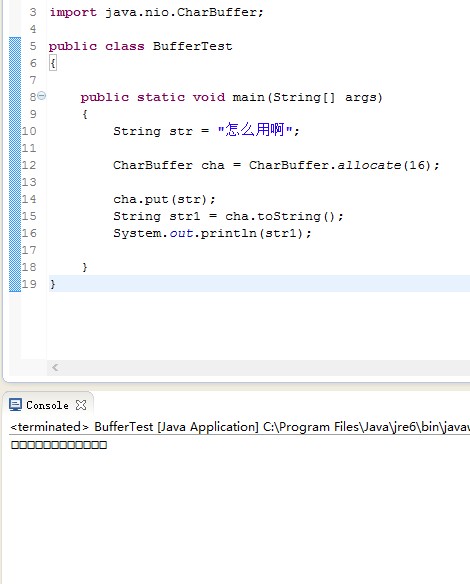This screenshot has height=584, width=470.
Task: Select the Console tab
Action: [47, 405]
